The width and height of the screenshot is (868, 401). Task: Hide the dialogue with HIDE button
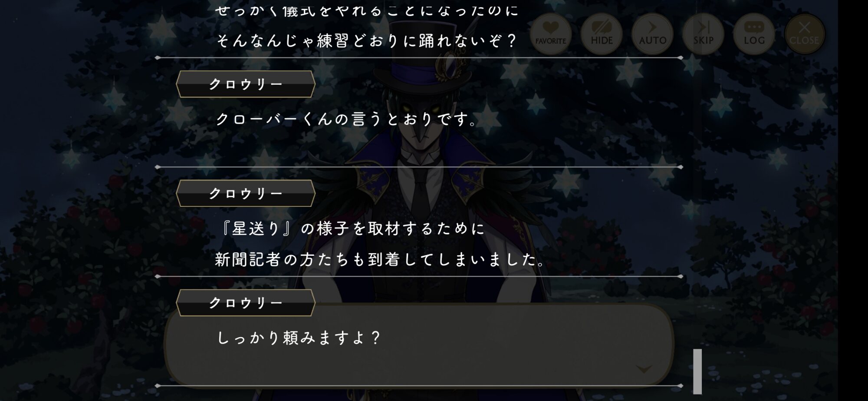tap(602, 34)
